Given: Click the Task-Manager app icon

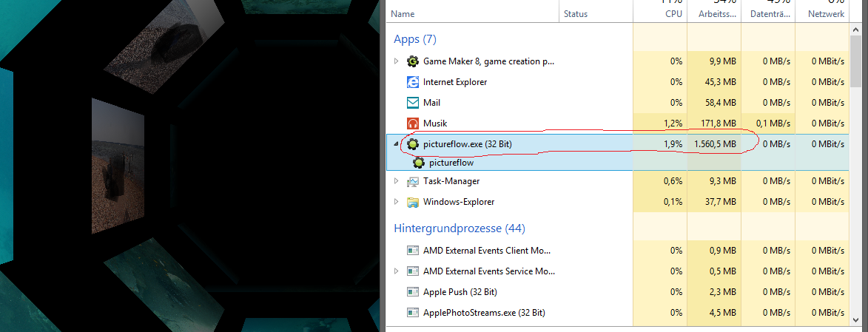Looking at the screenshot, I should 413,181.
